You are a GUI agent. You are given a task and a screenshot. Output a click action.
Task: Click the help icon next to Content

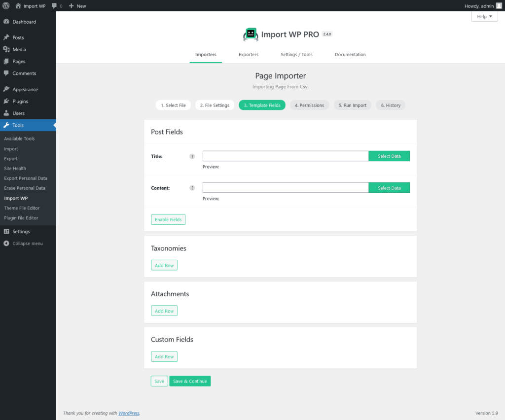[x=192, y=188]
